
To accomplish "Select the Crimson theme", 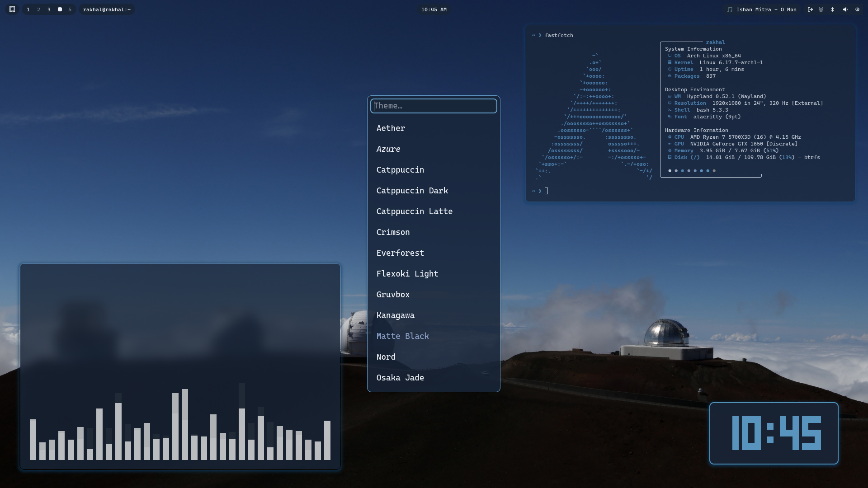I will (434, 232).
